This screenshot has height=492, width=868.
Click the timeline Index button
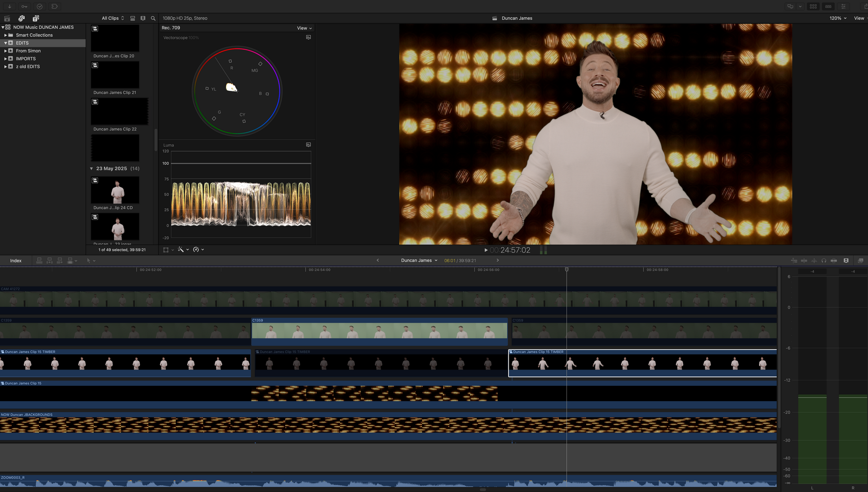(16, 261)
